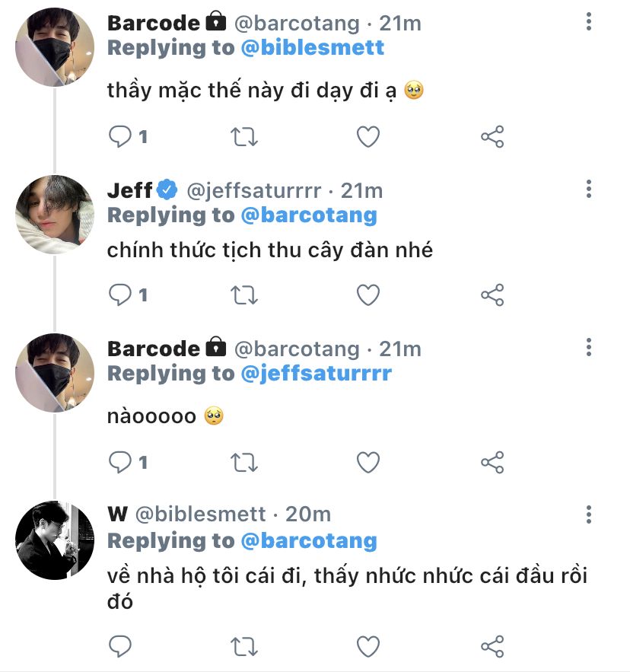Screen dimensions: 630x672
Task: Like Jeff's tweet
Action: point(368,295)
